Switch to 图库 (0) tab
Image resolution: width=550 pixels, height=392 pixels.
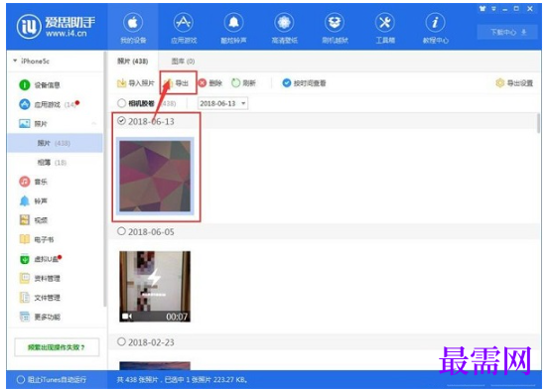tap(183, 62)
